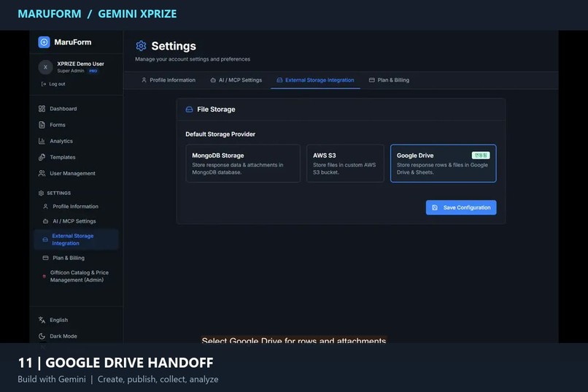Screen dimensions: 588x392
Task: Click the AI / MCP Settings tab icon
Action: pos(212,80)
